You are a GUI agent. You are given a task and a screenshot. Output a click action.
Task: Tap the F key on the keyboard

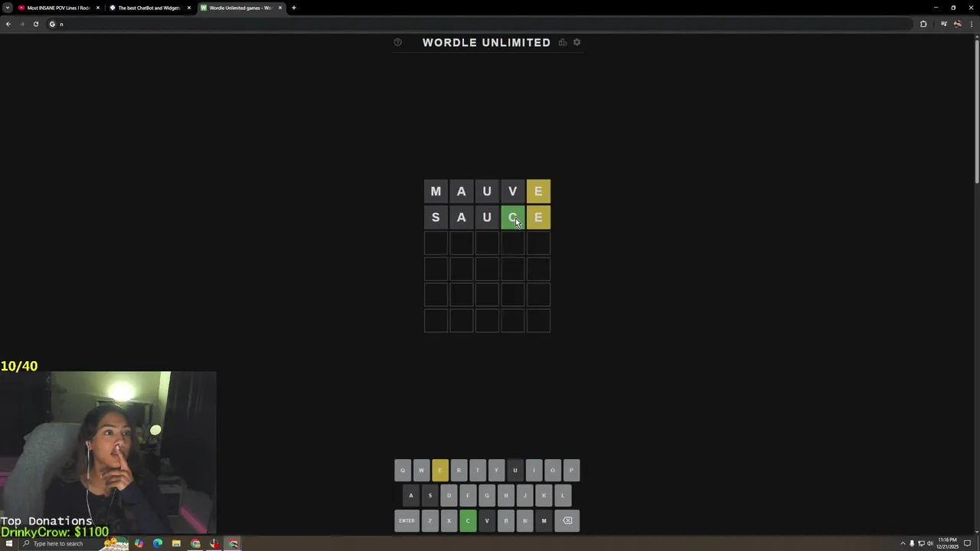(468, 495)
